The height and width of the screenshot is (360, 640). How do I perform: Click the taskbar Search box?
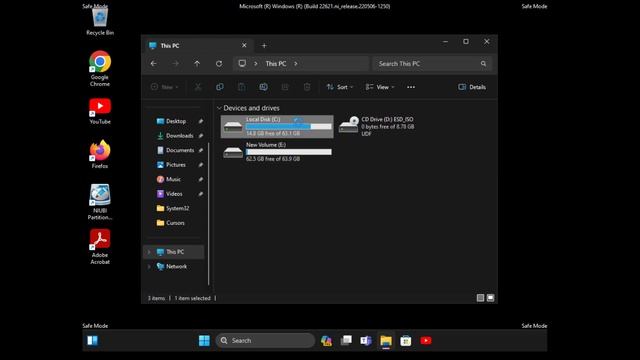[x=265, y=340]
